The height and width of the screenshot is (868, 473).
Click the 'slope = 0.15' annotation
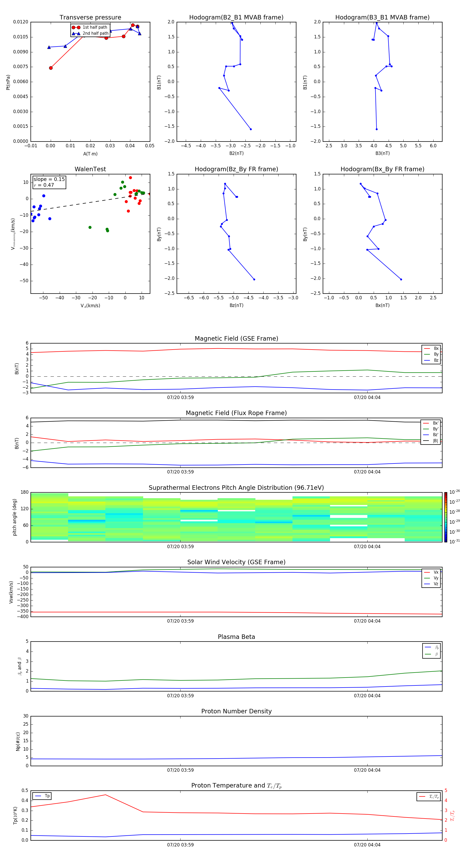[49, 179]
